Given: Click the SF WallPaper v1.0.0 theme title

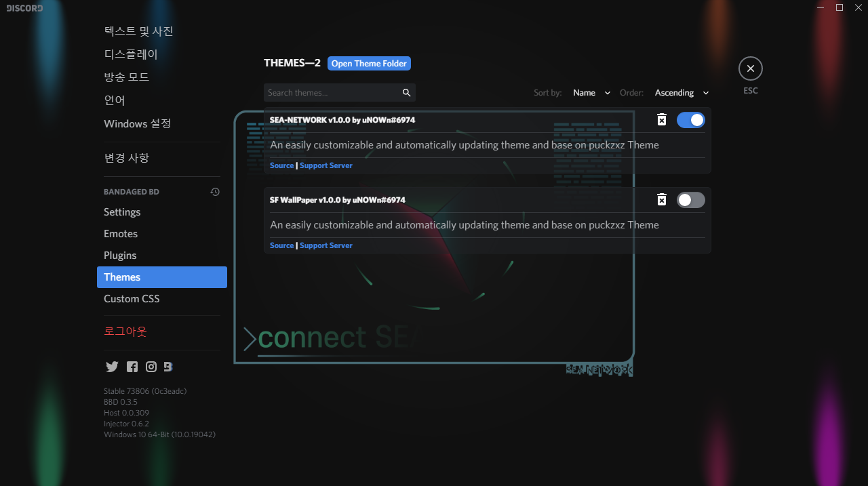Looking at the screenshot, I should pos(338,200).
